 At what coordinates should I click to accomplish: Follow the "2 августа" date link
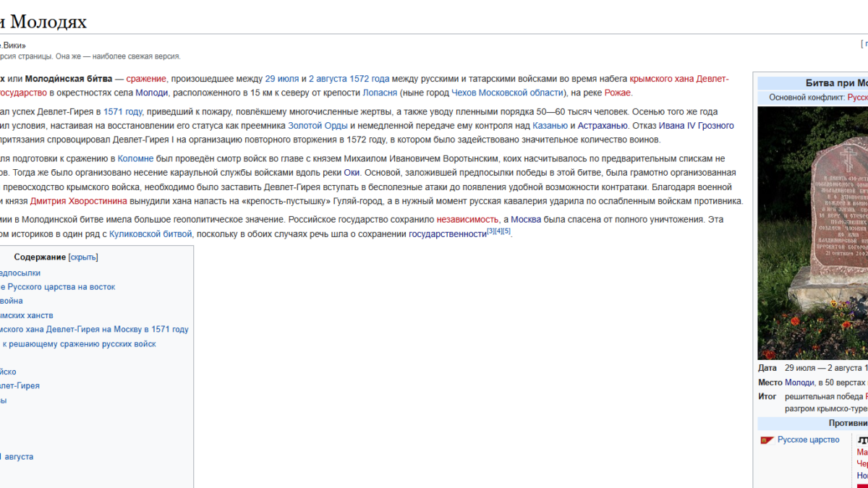pyautogui.click(x=328, y=79)
